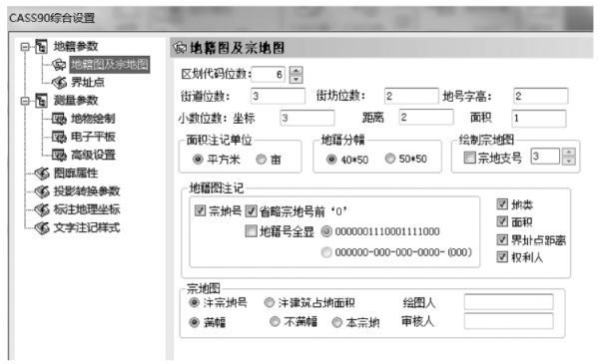Click the 电子平板 item icon

coord(59,137)
